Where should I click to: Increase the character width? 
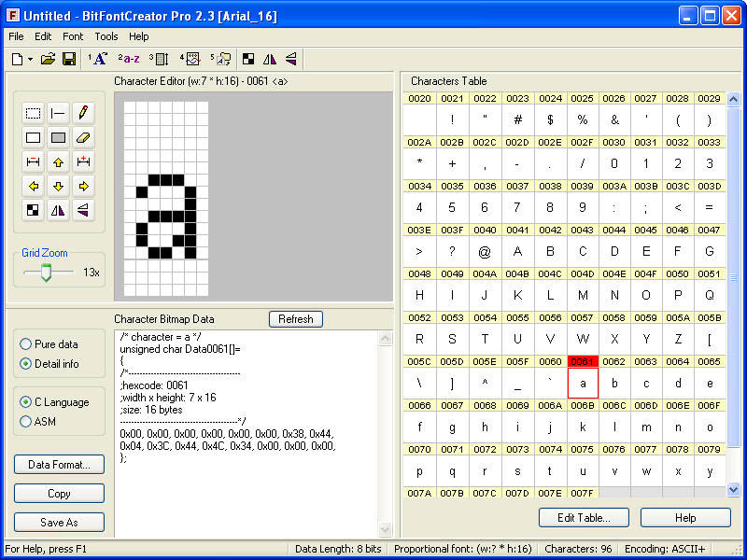81,161
